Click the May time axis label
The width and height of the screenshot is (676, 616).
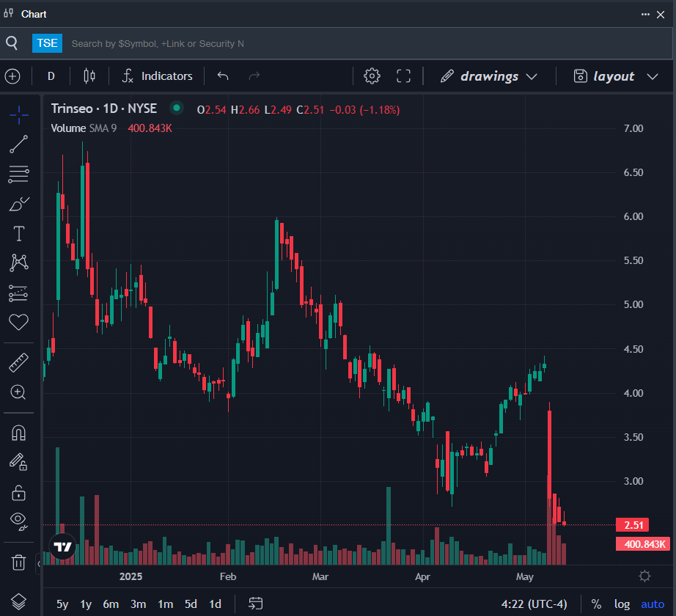[525, 576]
